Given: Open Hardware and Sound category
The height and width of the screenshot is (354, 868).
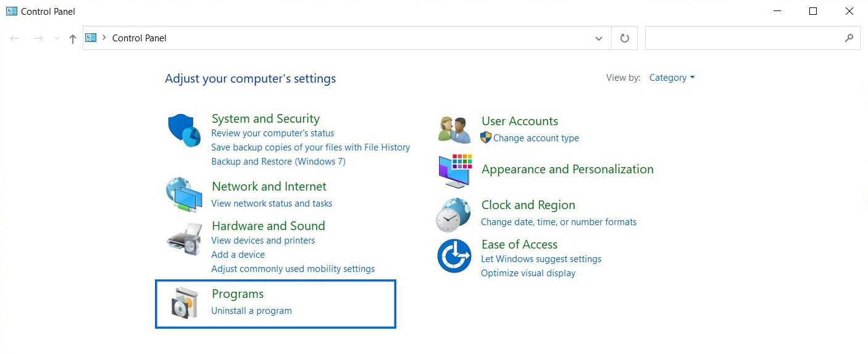Looking at the screenshot, I should [268, 226].
